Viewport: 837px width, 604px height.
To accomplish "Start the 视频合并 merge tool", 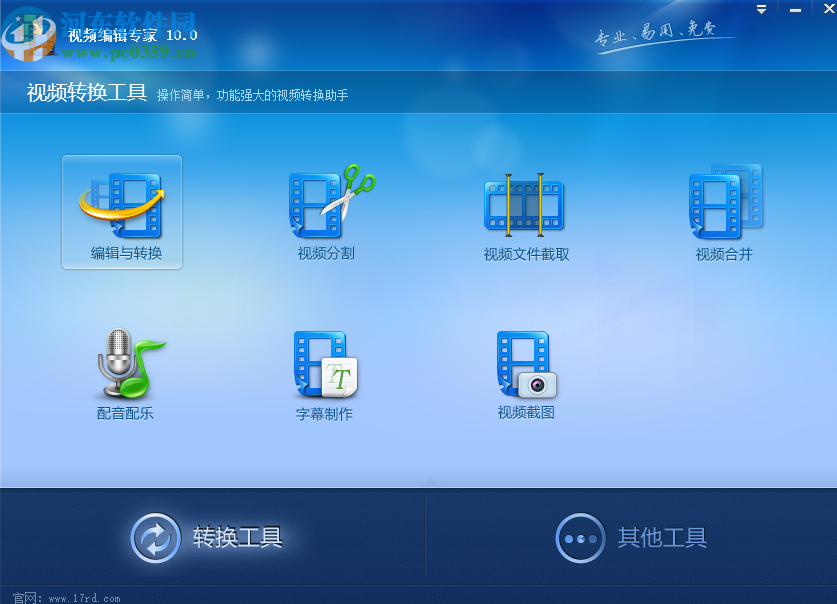I will tap(724, 212).
